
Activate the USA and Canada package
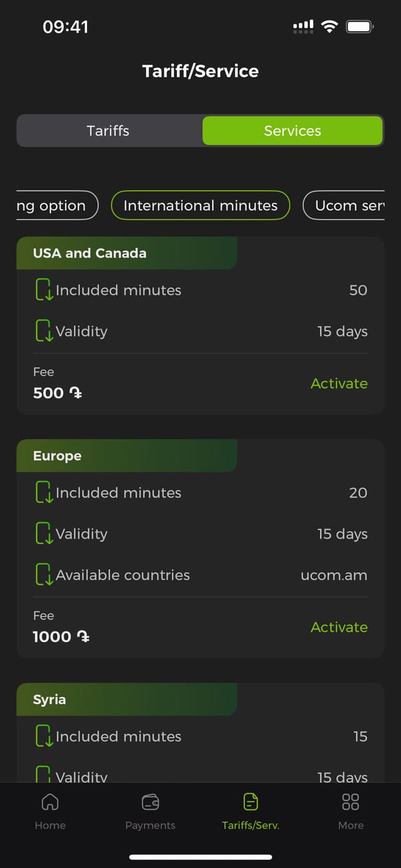(x=338, y=383)
